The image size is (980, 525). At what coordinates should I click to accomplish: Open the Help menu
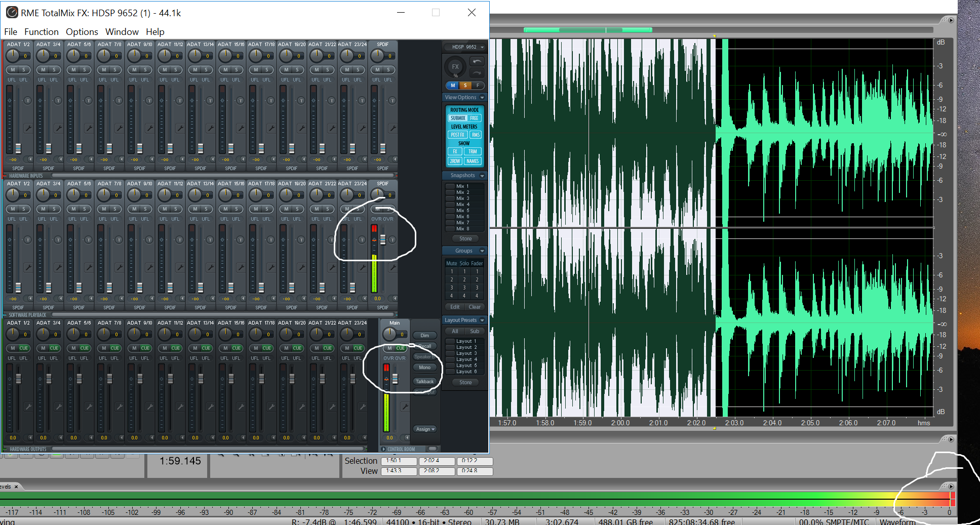(x=155, y=32)
